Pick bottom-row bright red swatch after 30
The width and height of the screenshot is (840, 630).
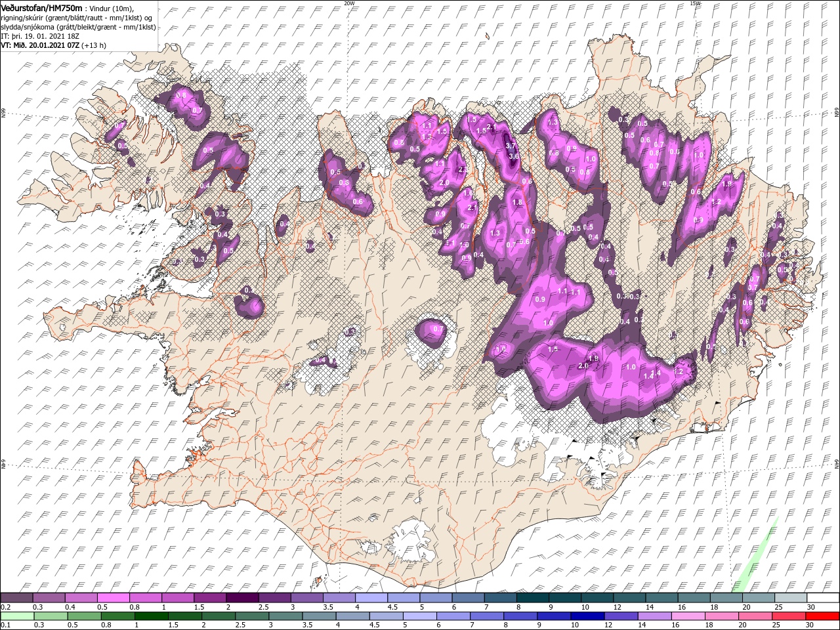coord(822,616)
